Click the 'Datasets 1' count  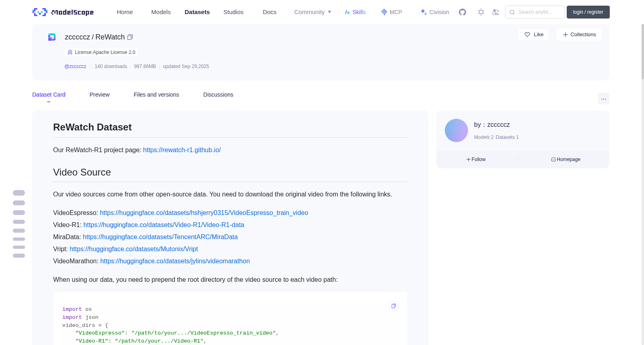(507, 137)
